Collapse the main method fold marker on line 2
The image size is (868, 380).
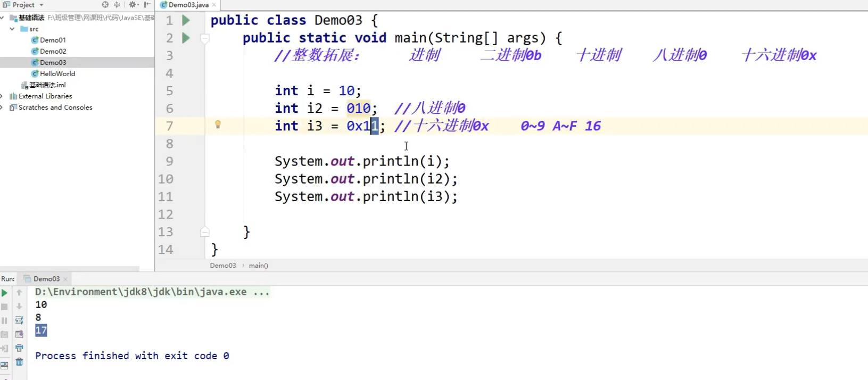(205, 38)
